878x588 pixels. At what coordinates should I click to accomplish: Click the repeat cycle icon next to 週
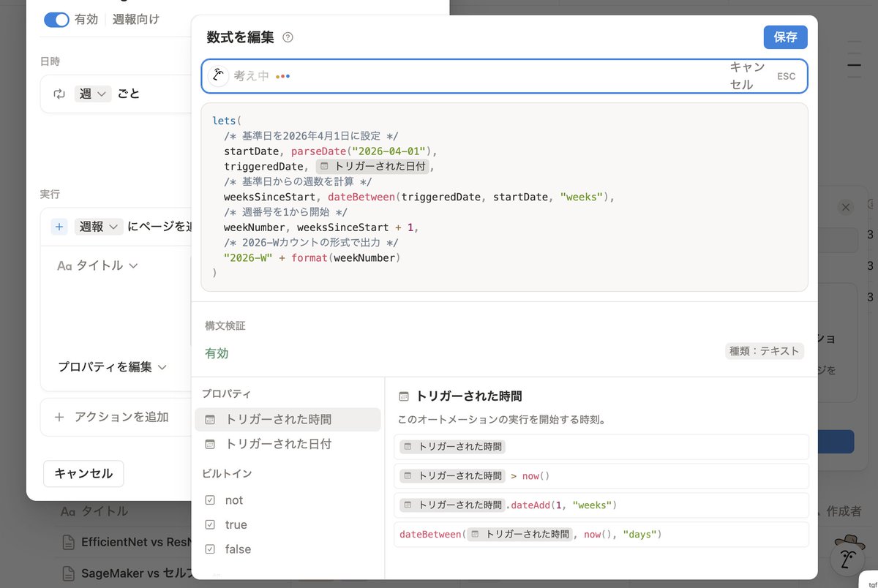[59, 94]
